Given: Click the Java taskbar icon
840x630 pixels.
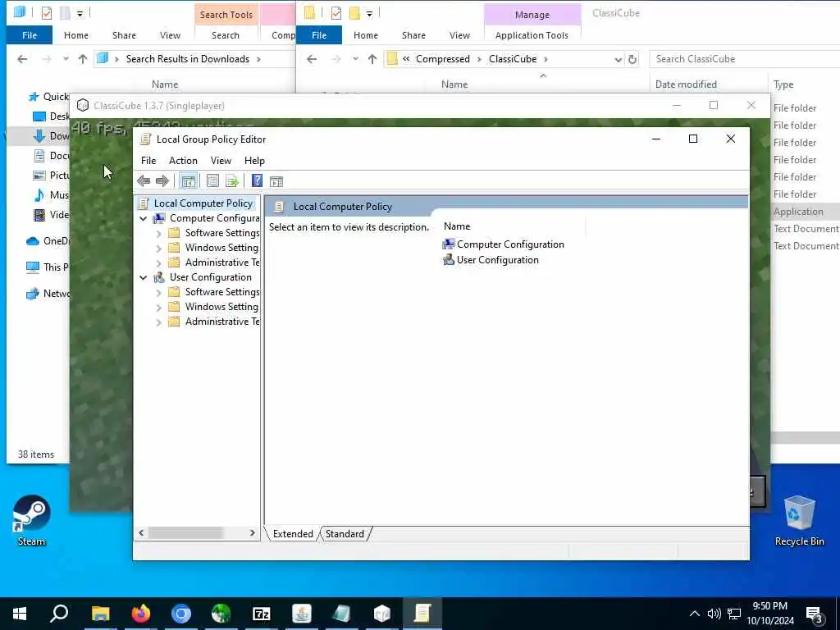Looking at the screenshot, I should pyautogui.click(x=302, y=614).
